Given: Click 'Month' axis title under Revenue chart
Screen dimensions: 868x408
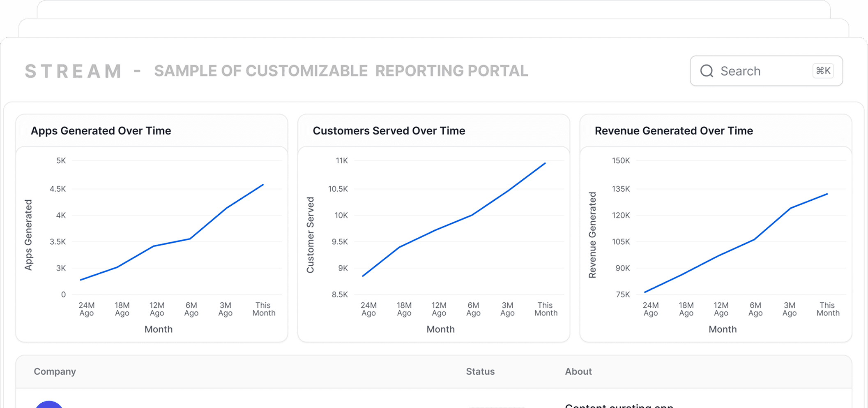Looking at the screenshot, I should (723, 329).
